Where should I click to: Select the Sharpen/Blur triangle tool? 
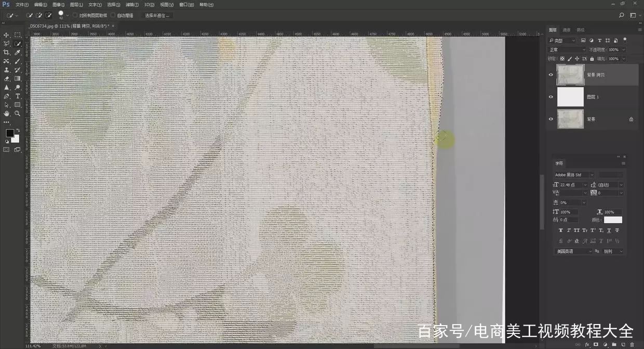coord(6,87)
